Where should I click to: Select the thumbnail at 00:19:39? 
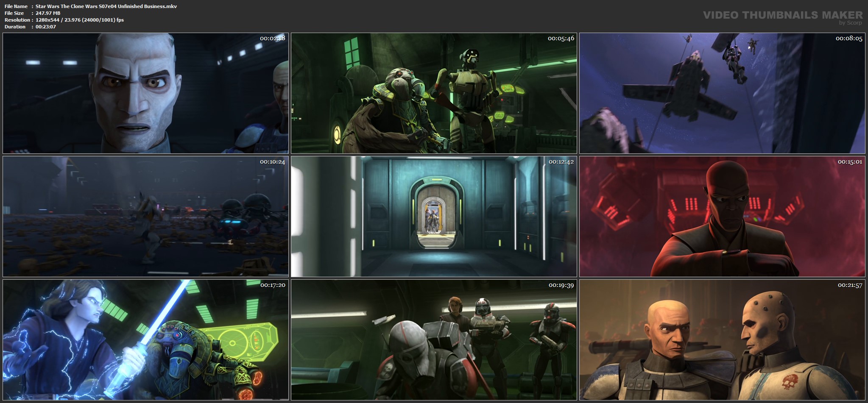click(434, 340)
